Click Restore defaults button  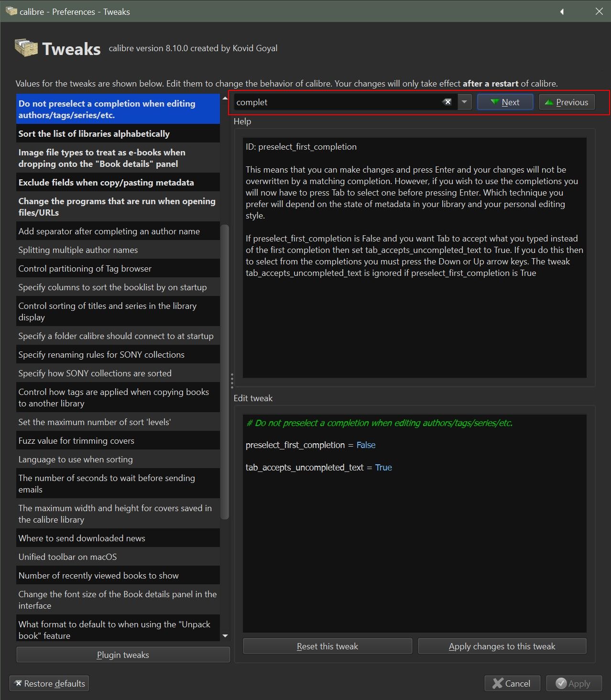tap(49, 684)
